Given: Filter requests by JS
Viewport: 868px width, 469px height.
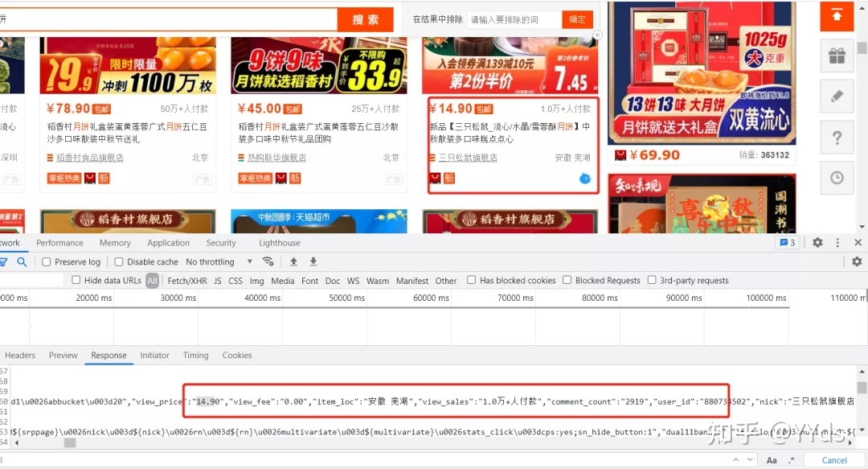Looking at the screenshot, I should click(x=218, y=281).
